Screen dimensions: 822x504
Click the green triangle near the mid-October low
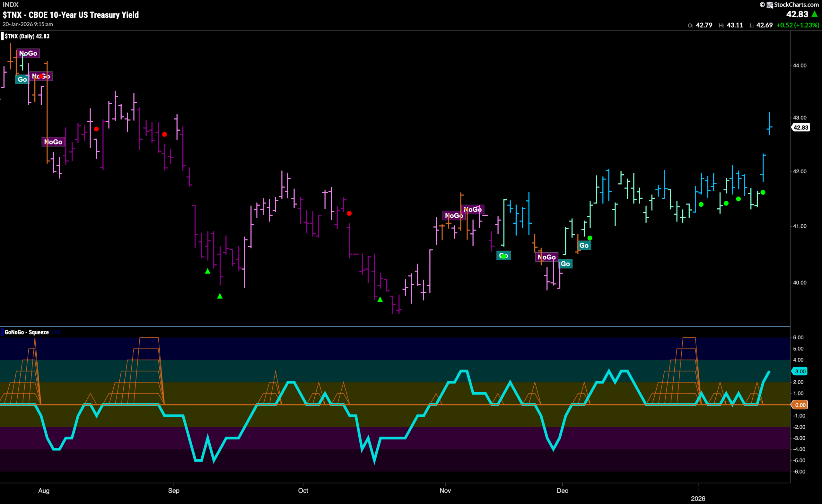coord(380,300)
